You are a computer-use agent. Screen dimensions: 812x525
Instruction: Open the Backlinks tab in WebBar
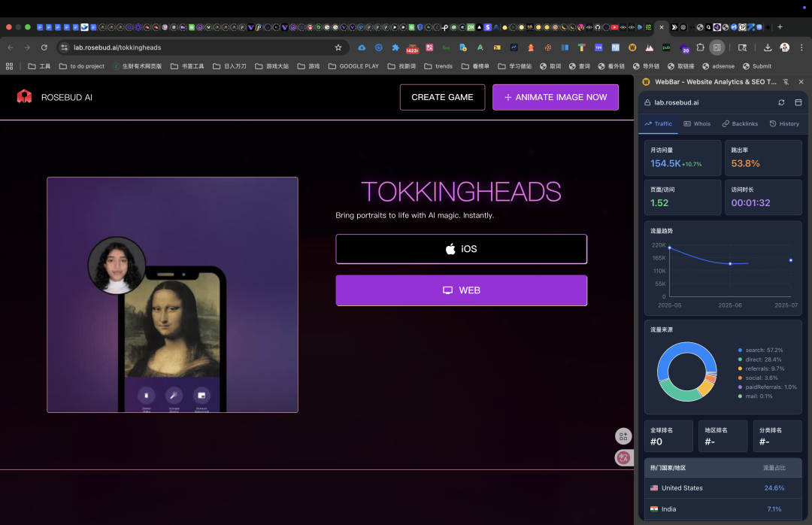point(740,124)
